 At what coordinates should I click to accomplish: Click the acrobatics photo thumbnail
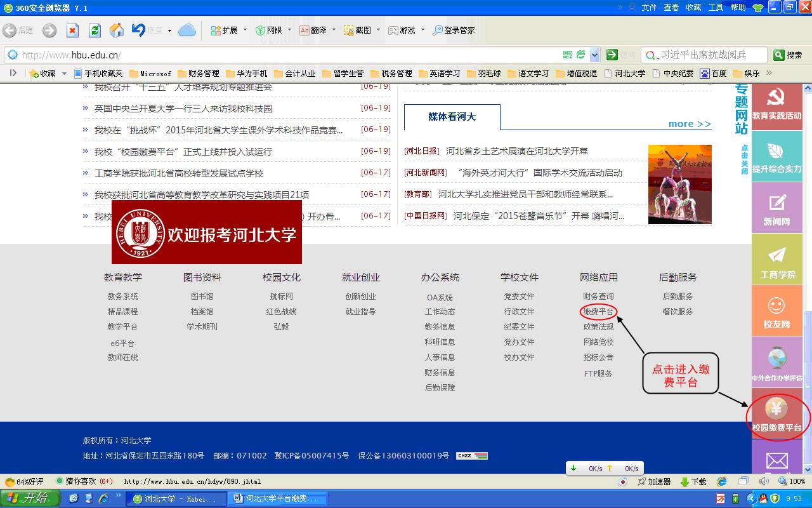point(680,184)
